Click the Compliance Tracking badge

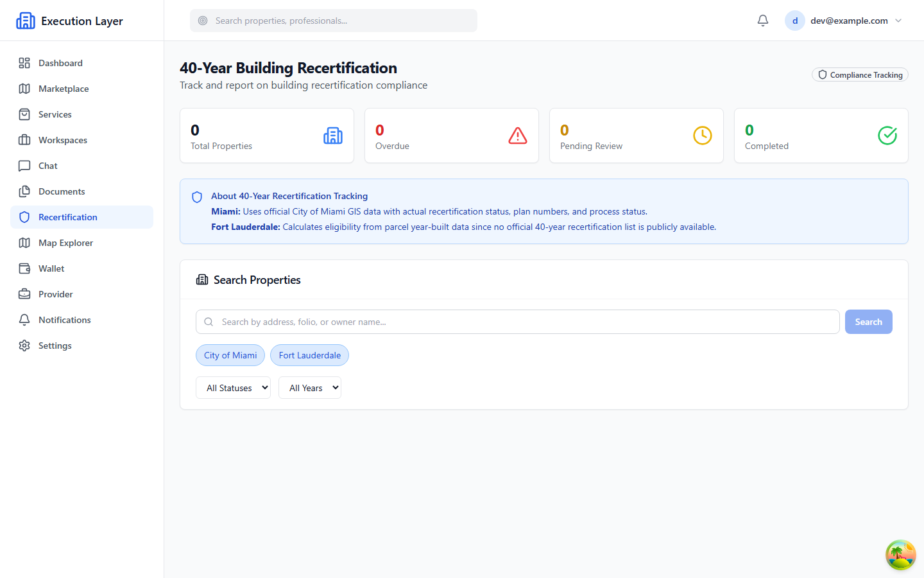(x=860, y=75)
